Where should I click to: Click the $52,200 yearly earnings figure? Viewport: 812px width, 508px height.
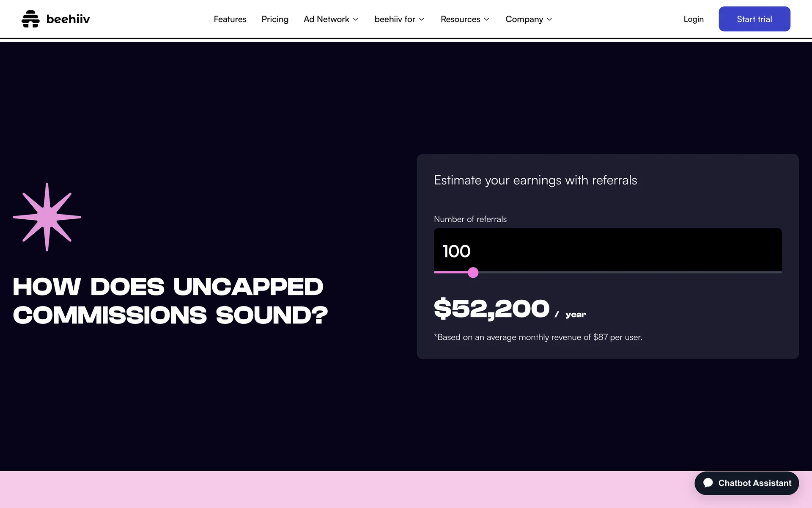[491, 308]
